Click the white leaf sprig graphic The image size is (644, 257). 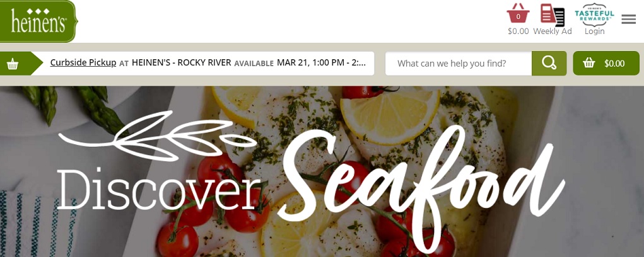click(157, 135)
